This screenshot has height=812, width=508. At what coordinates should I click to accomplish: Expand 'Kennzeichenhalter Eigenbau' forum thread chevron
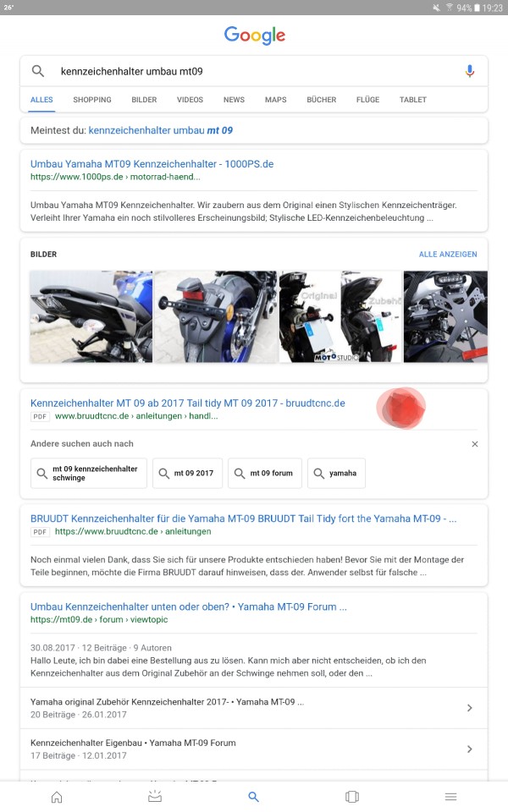pos(470,749)
